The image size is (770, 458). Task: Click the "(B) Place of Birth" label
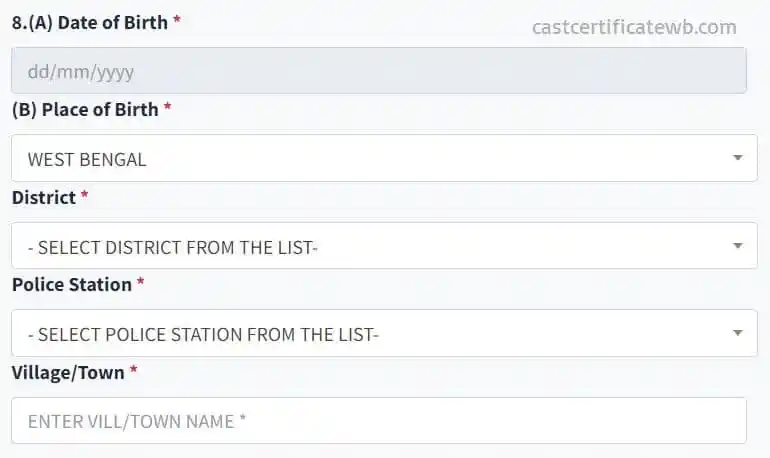click(85, 110)
